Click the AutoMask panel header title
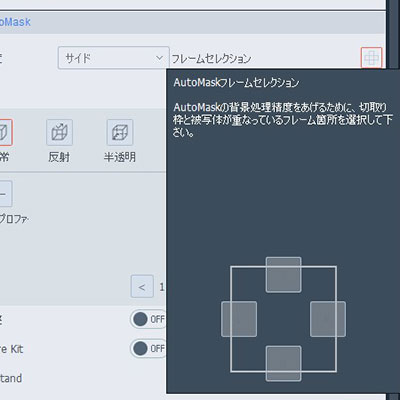Viewport: 400px width, 400px height. pyautogui.click(x=15, y=22)
